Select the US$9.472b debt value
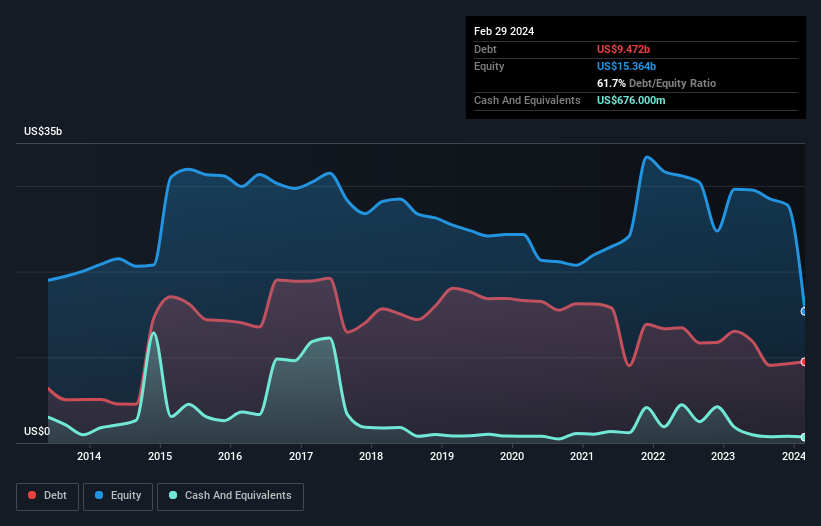Viewport: 821px width, 526px height. pos(623,49)
